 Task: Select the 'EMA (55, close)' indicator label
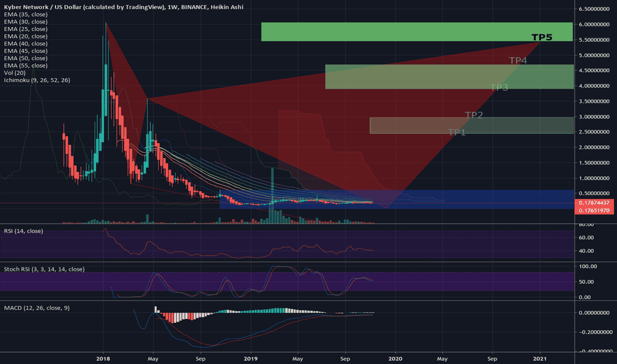pos(26,66)
